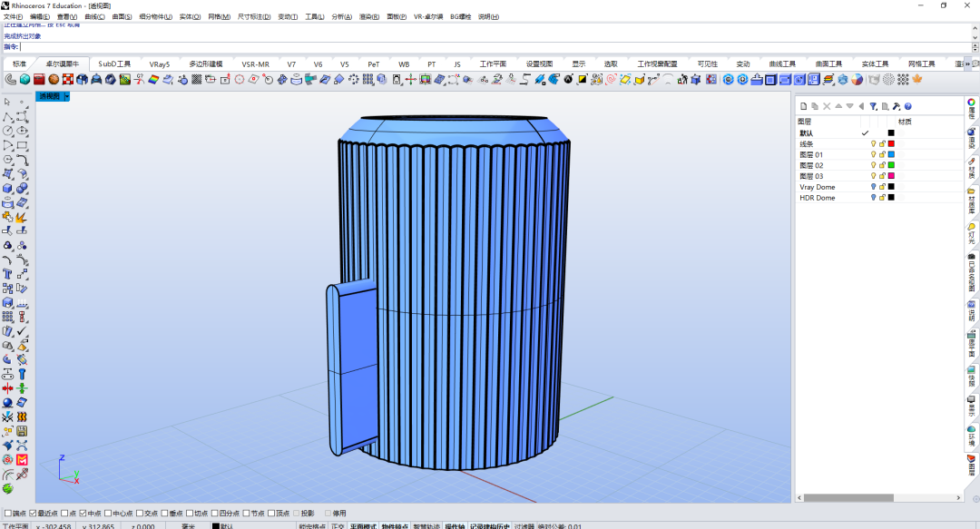Click the red box icon in the toolbar
This screenshot has height=529, width=980.
coord(39,80)
